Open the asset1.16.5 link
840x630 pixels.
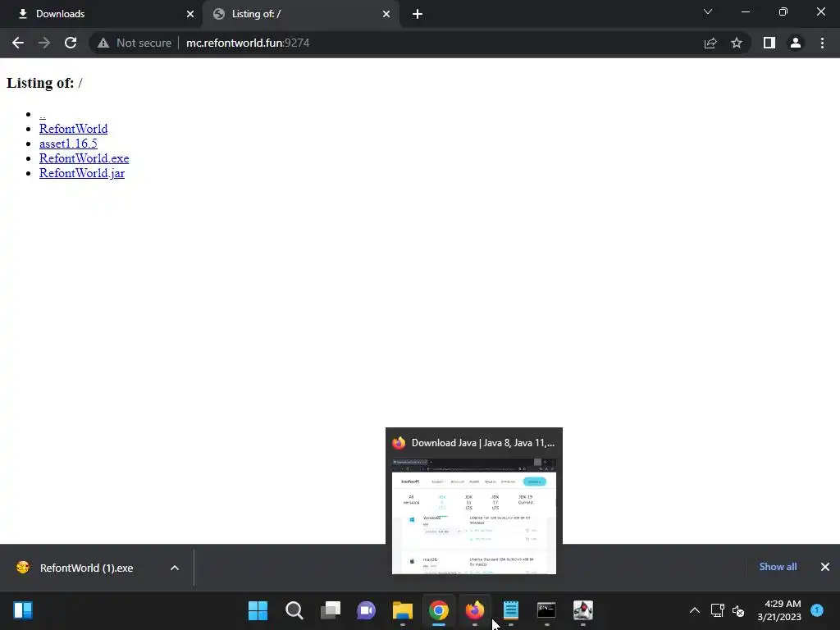pos(68,144)
